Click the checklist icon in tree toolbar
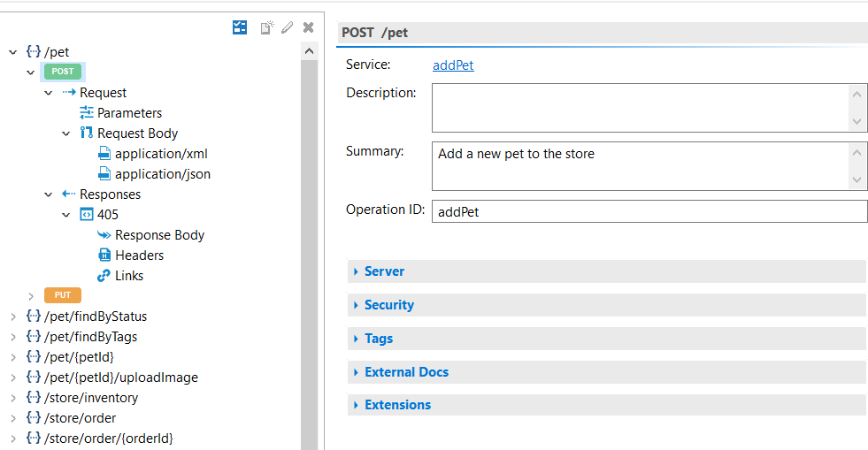 (x=240, y=27)
